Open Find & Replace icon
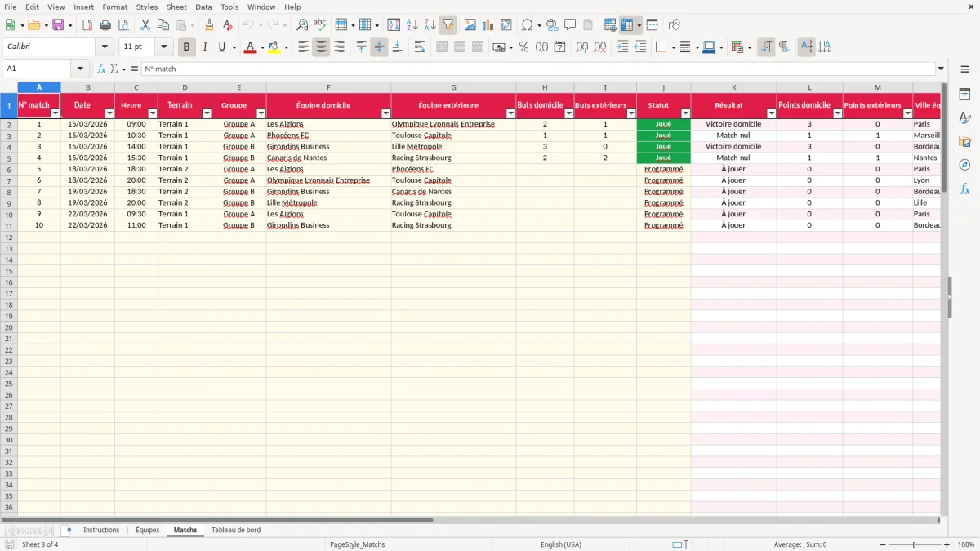Viewport: 980px width, 551px height. (302, 25)
